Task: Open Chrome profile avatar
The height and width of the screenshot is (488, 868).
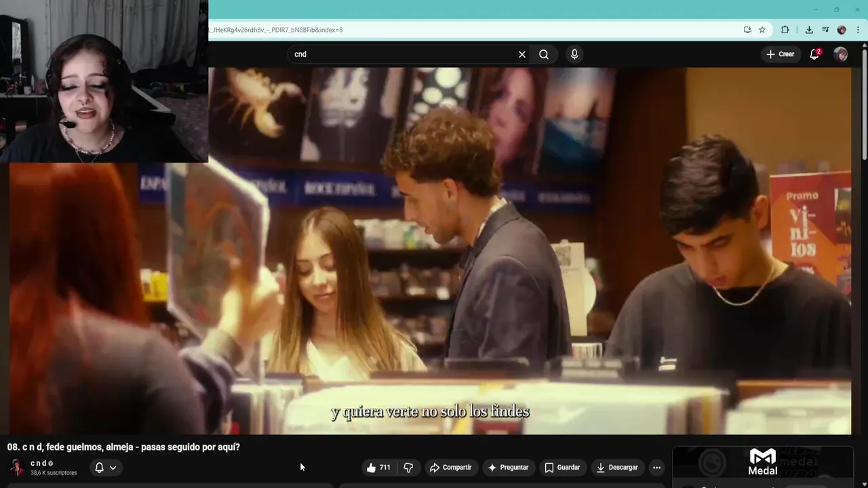Action: [842, 30]
